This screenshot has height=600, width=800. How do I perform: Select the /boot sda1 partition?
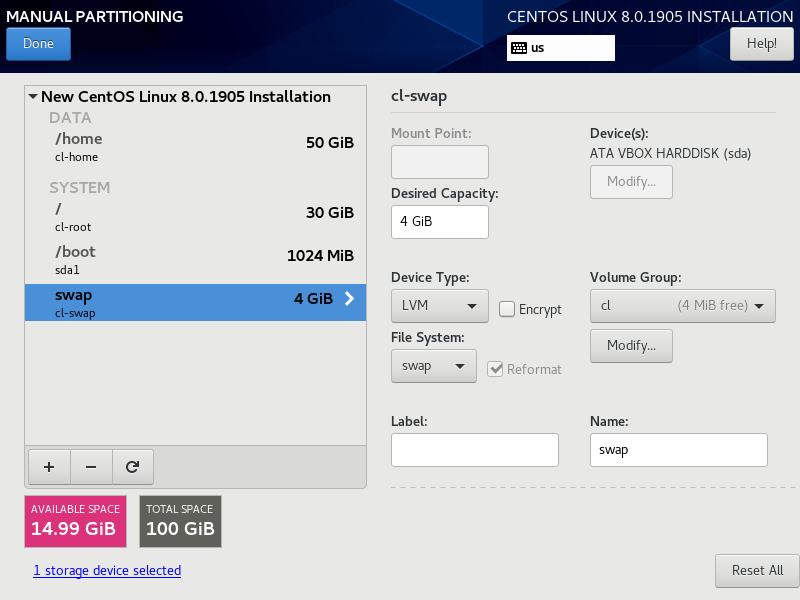click(195, 260)
